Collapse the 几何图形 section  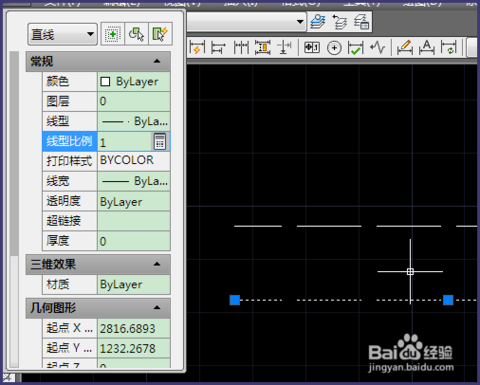(157, 307)
